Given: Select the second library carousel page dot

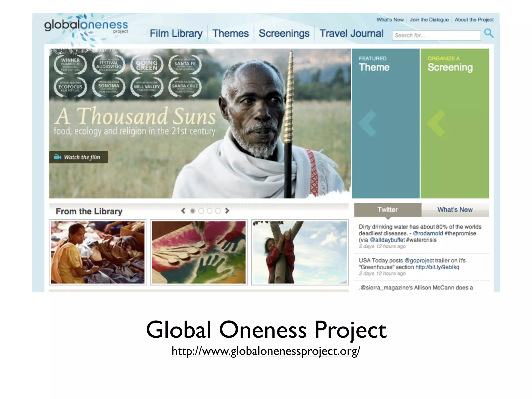Looking at the screenshot, I should tap(201, 211).
